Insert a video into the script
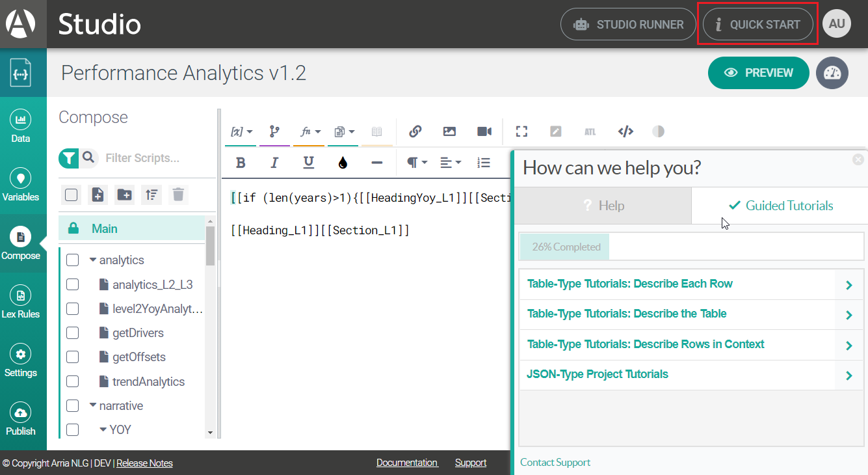Viewport: 868px width, 475px height. pos(484,131)
